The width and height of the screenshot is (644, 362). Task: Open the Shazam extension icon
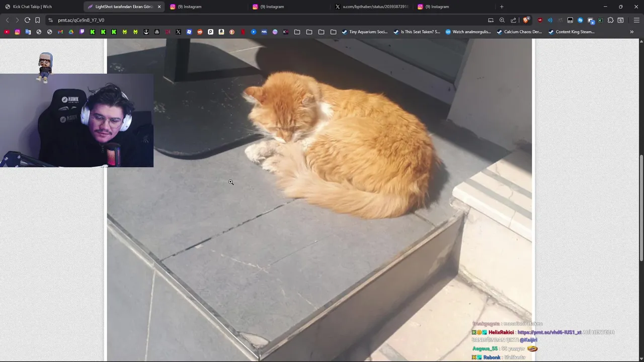[x=580, y=20]
